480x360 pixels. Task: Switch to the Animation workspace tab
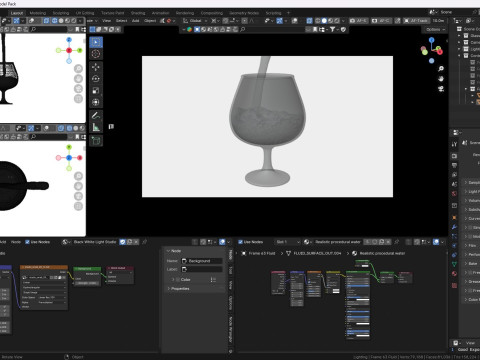tap(161, 13)
